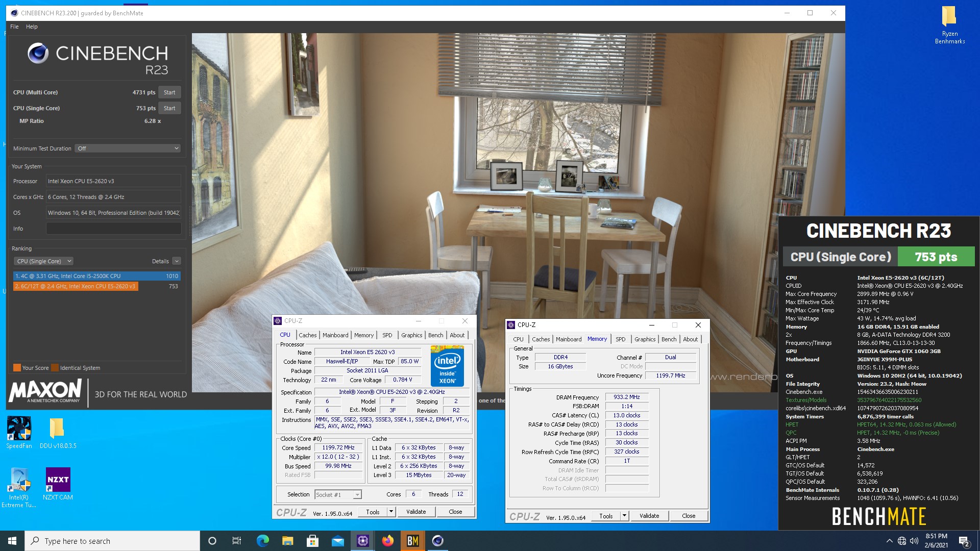Click the CPU-Z title bar icon of the Memory window
Viewport: 980px width, 551px height.
tap(511, 325)
